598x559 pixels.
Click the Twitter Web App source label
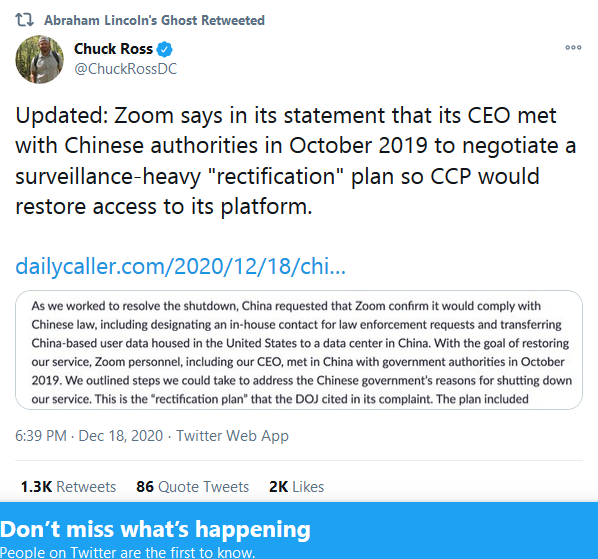[232, 436]
